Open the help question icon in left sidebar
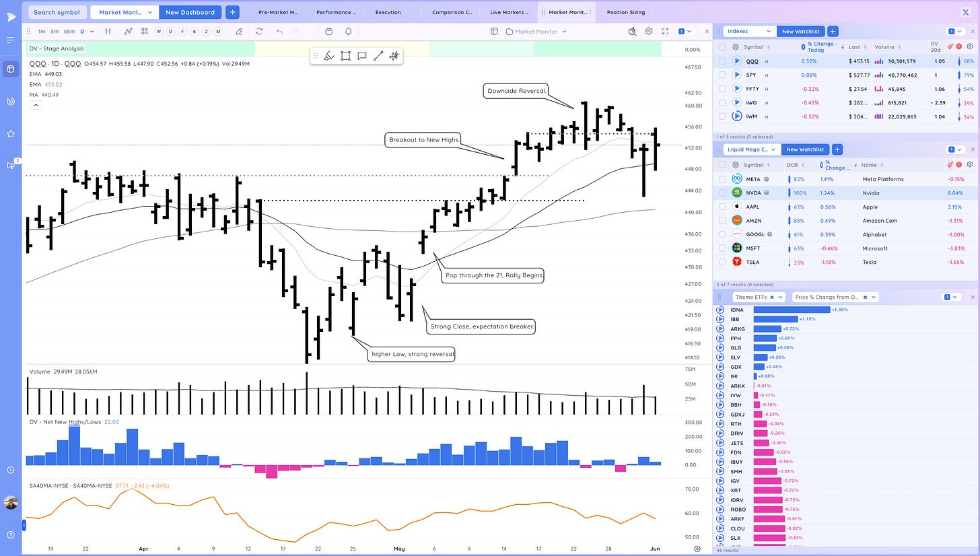Viewport: 980px width, 556px height. [10, 534]
